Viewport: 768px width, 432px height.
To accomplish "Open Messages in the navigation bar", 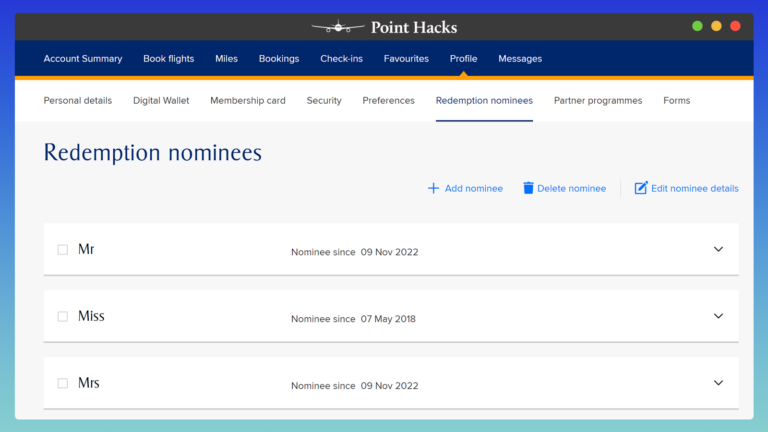I will point(520,59).
